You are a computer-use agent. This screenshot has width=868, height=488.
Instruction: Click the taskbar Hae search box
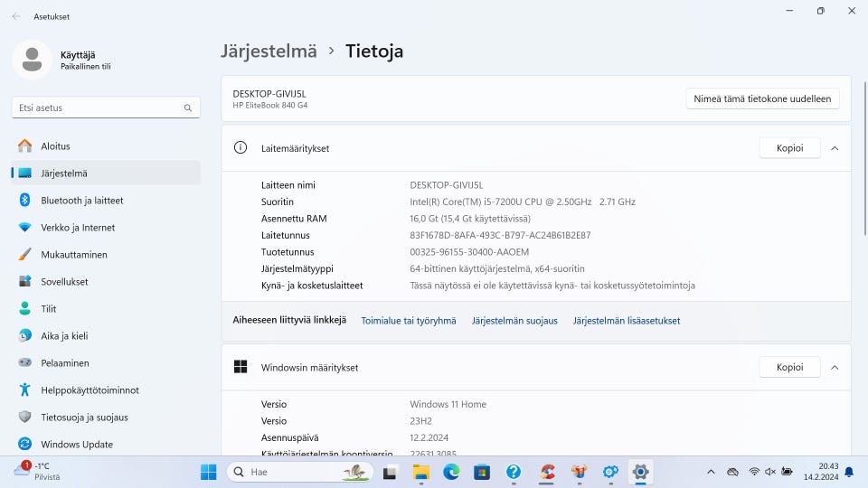tap(300, 472)
